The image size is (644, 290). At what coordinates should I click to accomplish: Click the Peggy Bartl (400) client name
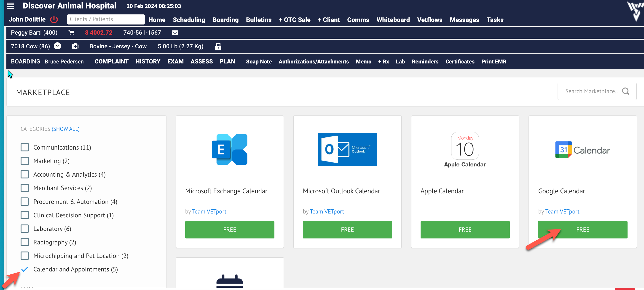(34, 33)
